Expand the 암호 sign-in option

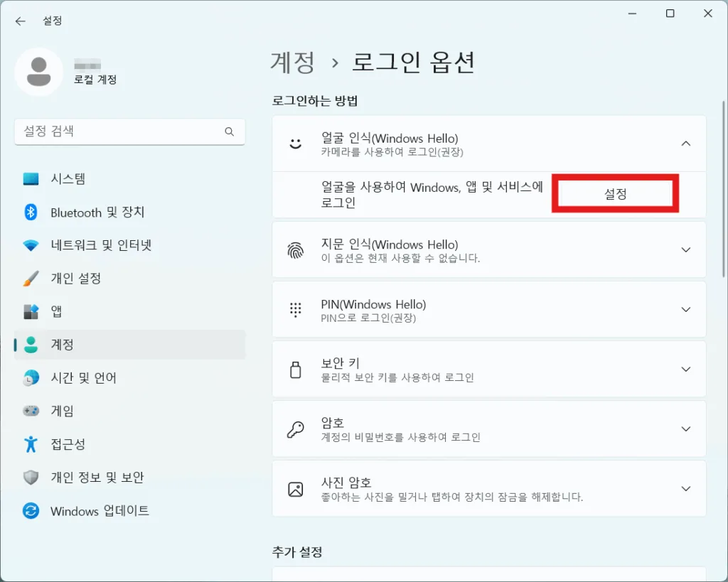click(x=686, y=429)
